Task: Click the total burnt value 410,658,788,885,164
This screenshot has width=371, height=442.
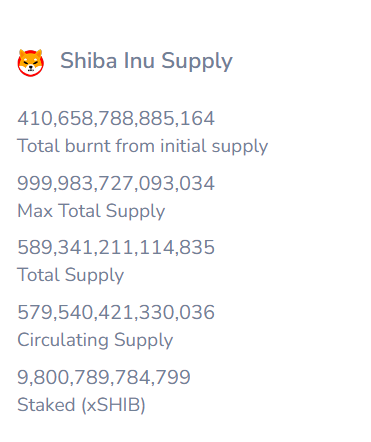Action: click(116, 119)
